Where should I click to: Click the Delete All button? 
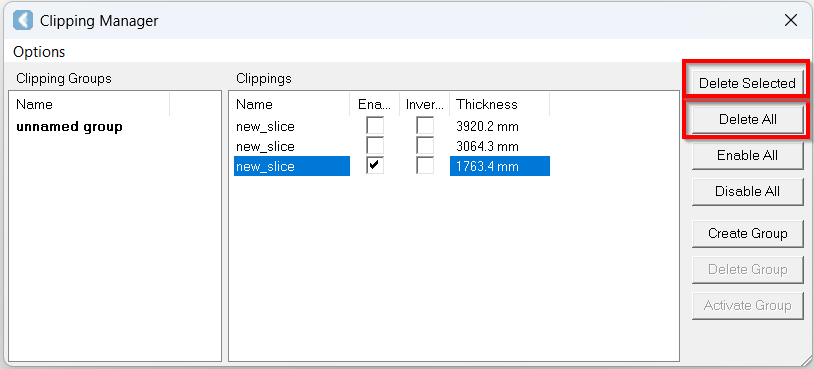point(747,119)
